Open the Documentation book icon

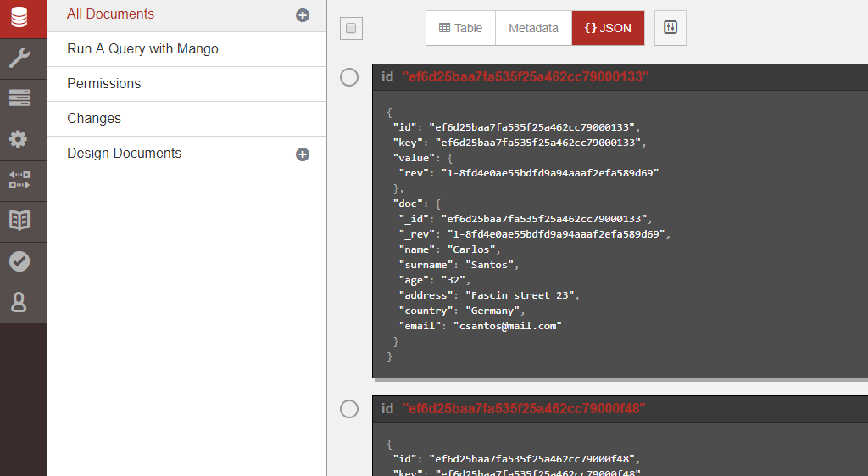point(19,221)
